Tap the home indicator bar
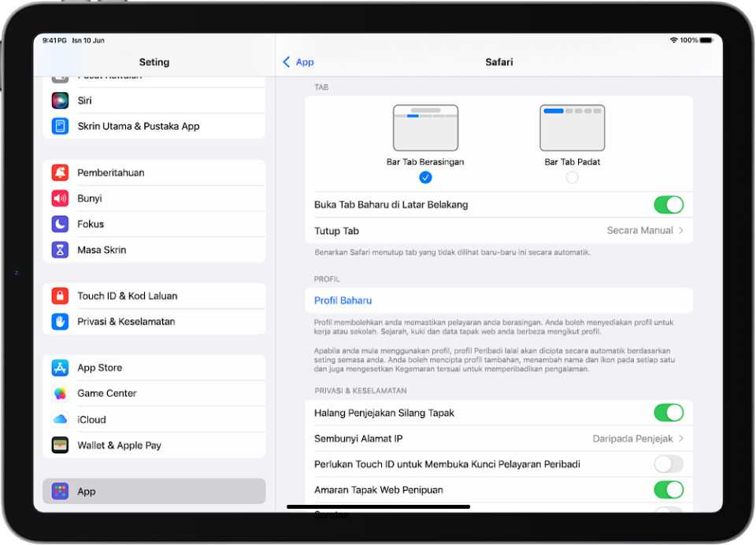The width and height of the screenshot is (756, 545). [378, 506]
